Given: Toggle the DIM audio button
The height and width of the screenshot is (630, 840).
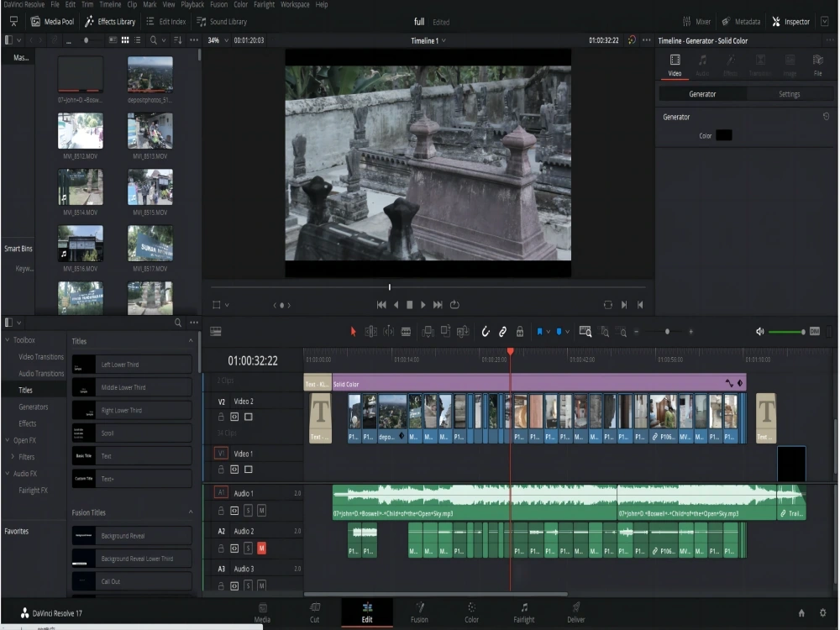Looking at the screenshot, I should (x=815, y=331).
